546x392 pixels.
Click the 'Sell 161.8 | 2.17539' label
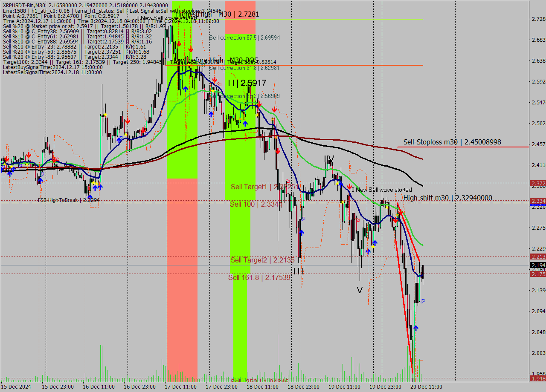pyautogui.click(x=259, y=277)
